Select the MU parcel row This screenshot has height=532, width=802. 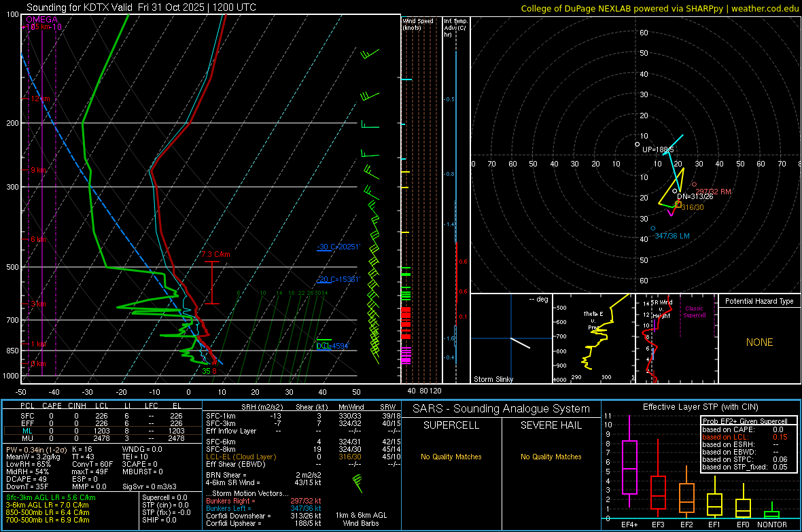point(103,438)
